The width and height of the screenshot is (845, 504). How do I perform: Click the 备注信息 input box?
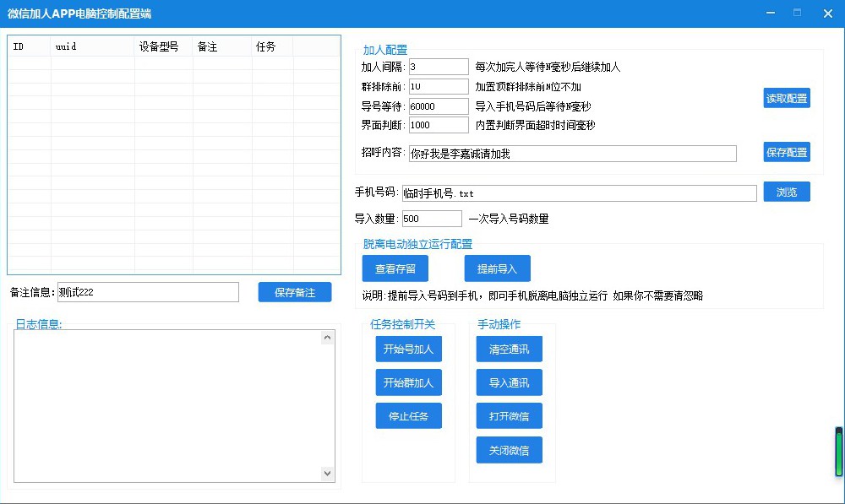[x=148, y=292]
